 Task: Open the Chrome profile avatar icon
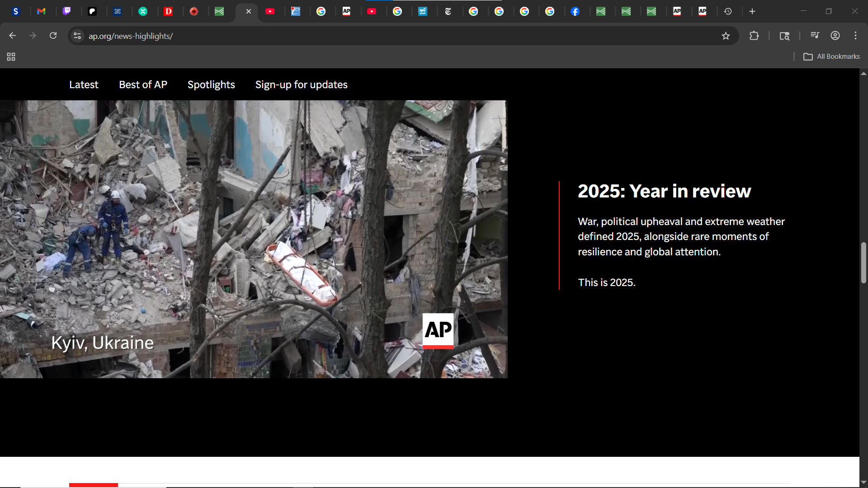click(835, 36)
